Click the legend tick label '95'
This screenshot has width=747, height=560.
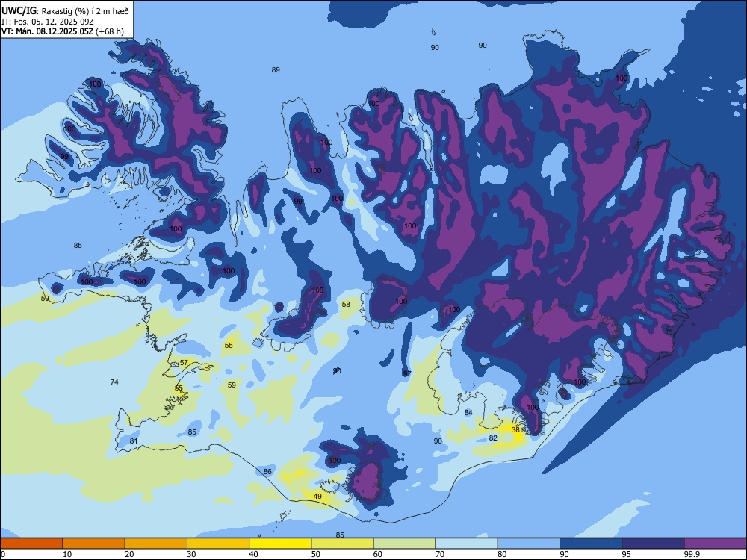point(627,554)
